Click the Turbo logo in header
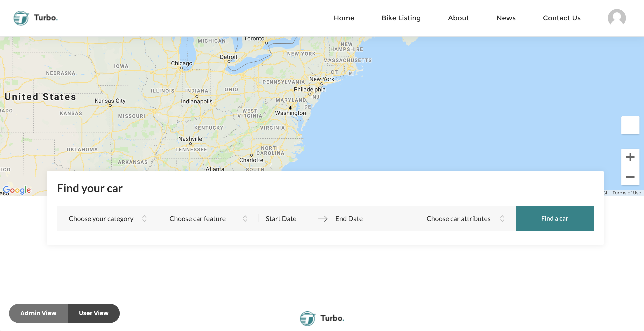The image size is (644, 331). (35, 18)
